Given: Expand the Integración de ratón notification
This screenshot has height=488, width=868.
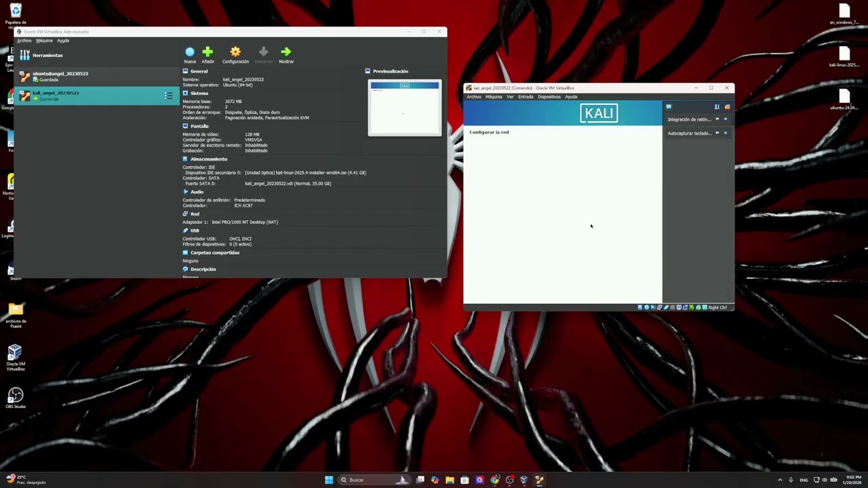Looking at the screenshot, I should tap(689, 119).
